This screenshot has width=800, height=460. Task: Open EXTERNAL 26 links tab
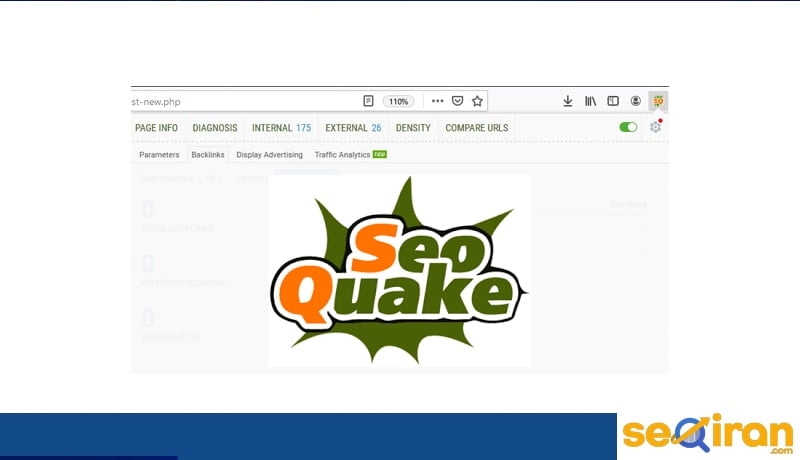tap(353, 128)
